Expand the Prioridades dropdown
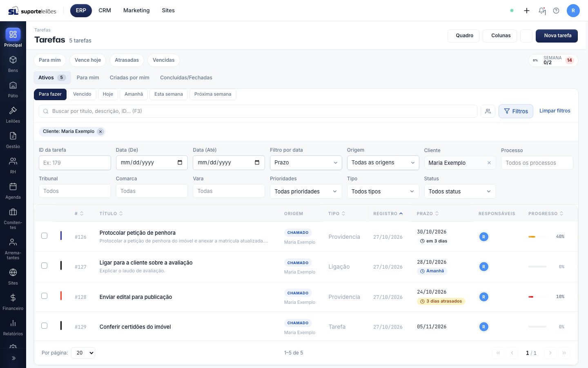The width and height of the screenshot is (588, 368). 306,191
